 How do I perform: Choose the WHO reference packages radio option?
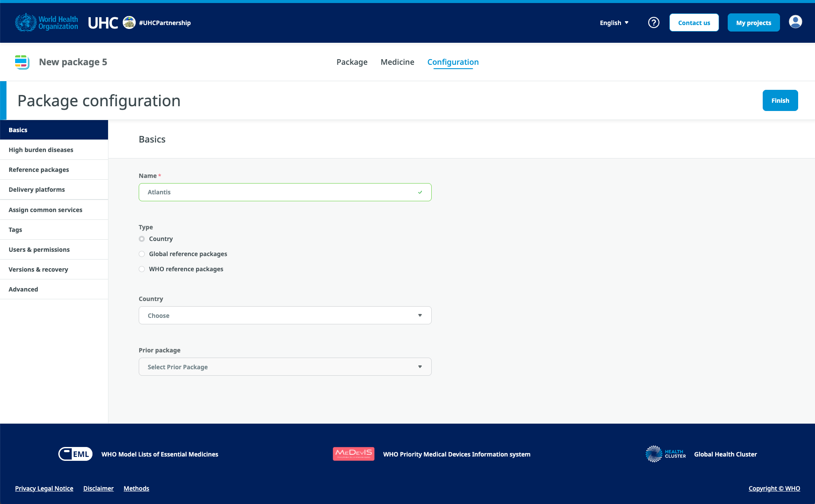click(x=142, y=269)
